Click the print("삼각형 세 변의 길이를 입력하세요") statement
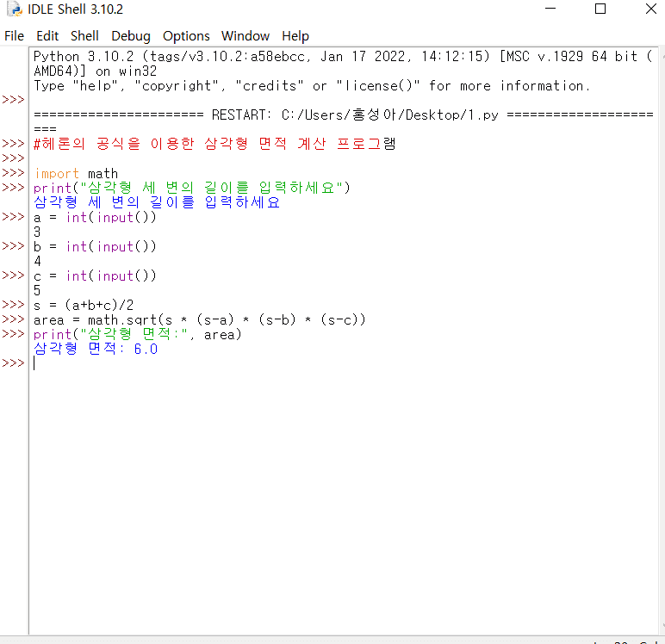Viewport: 665px width, 644px height. 192,188
